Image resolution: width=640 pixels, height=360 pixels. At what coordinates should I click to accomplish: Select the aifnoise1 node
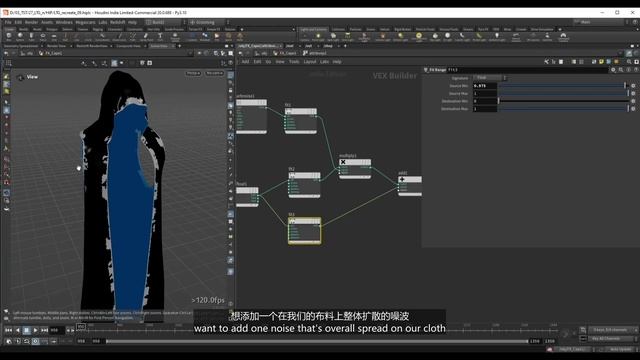[251, 116]
